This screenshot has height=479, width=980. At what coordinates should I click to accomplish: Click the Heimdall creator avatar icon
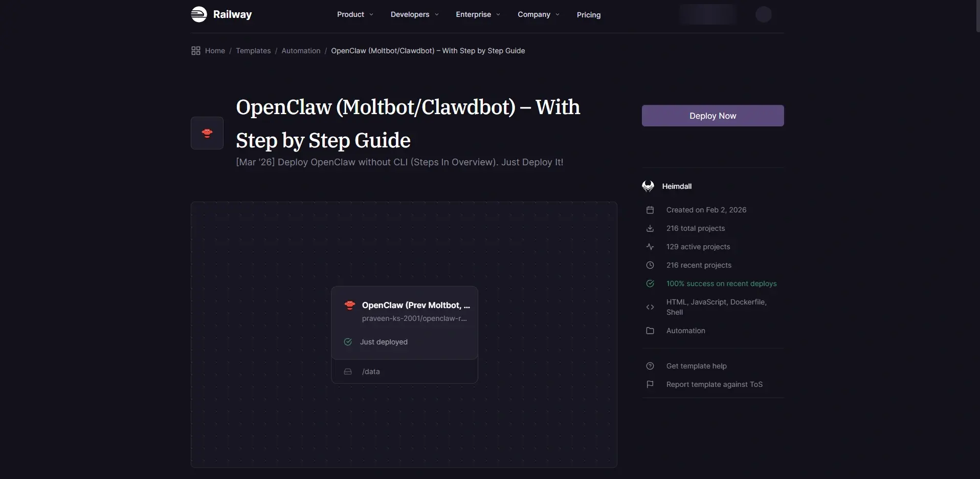coord(648,186)
